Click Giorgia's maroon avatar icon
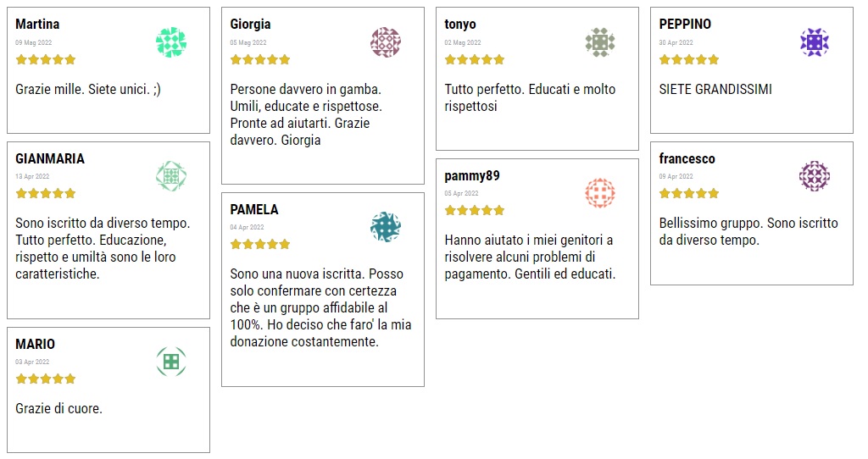The width and height of the screenshot is (868, 459). [386, 42]
